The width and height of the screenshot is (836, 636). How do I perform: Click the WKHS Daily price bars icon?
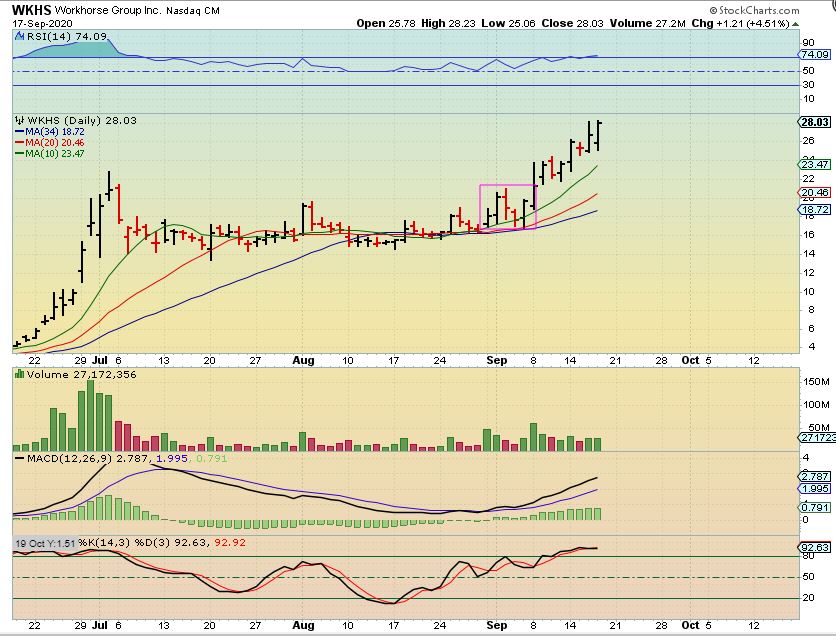(x=20, y=120)
